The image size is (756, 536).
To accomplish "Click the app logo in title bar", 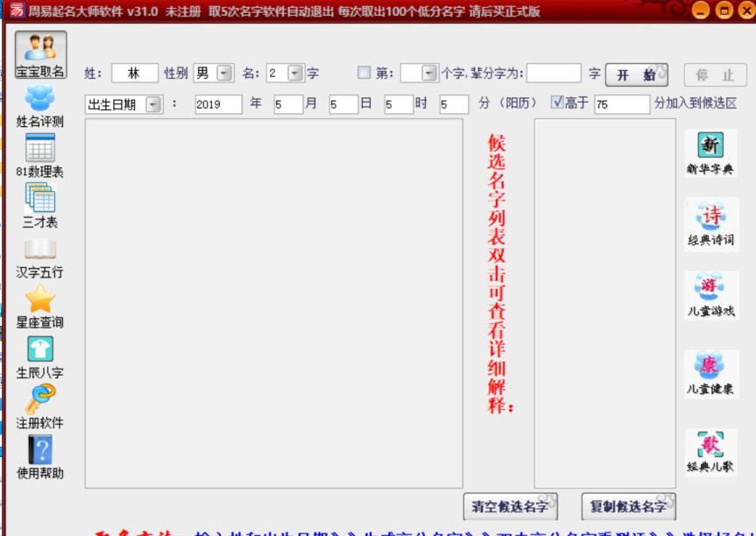I will (x=17, y=11).
